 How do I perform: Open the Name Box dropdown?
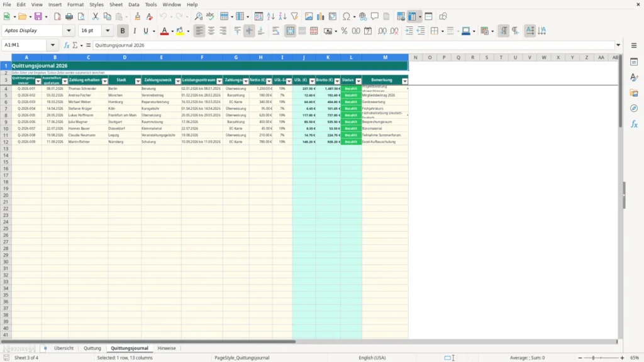click(53, 45)
